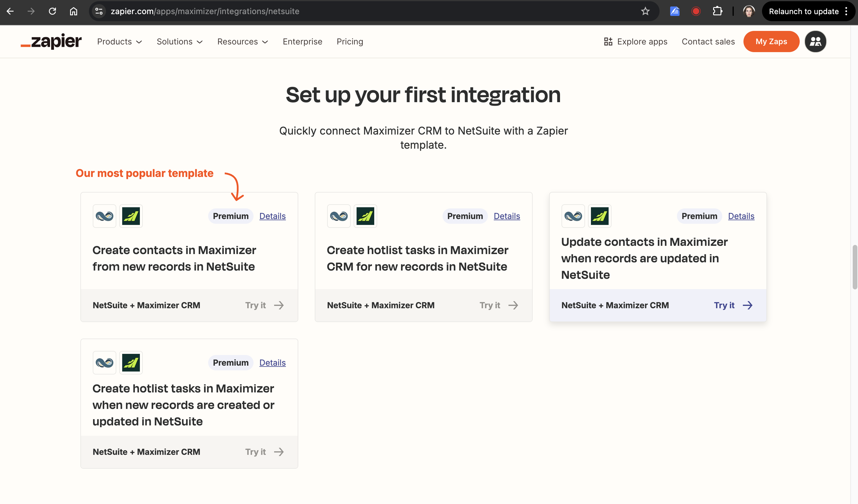Screen dimensions: 858x504
Task: Click Premium badge on hotlist tasks CRM card
Action: [x=465, y=216]
